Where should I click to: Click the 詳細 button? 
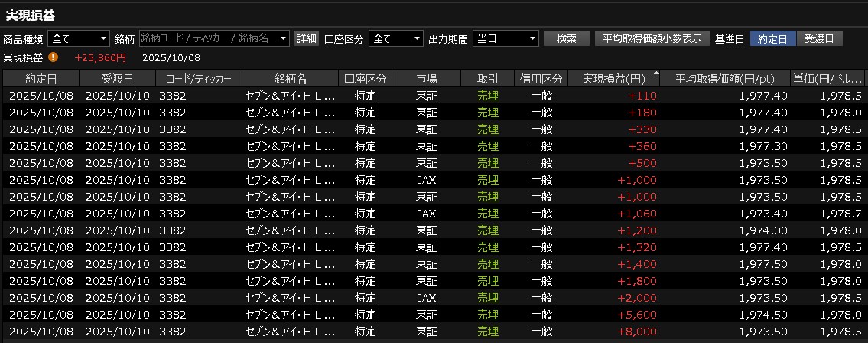click(306, 38)
